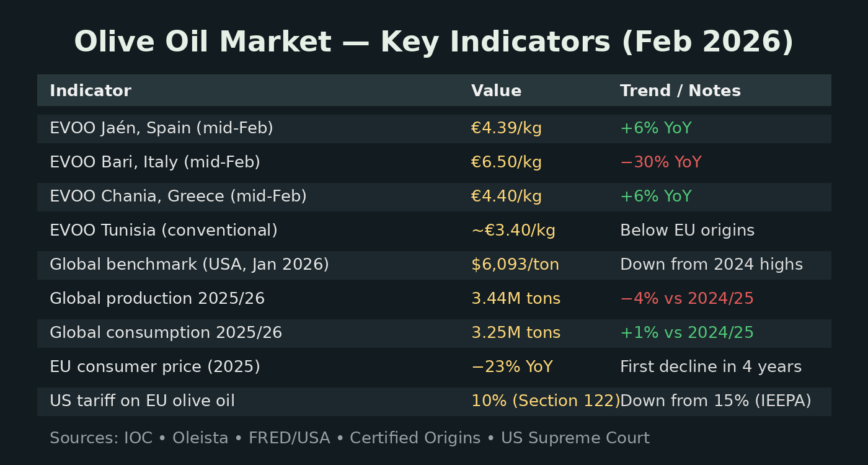Select the EVOO Jaén, Spain row label
The width and height of the screenshot is (868, 465).
tap(161, 128)
